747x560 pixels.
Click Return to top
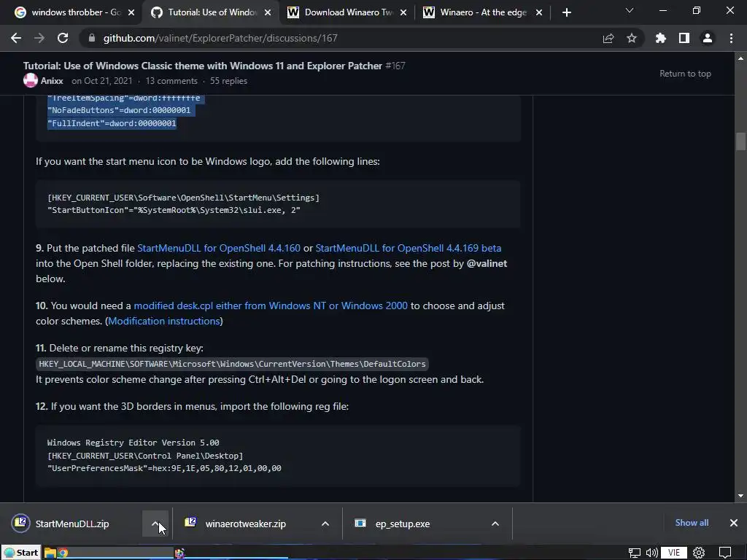click(x=685, y=74)
